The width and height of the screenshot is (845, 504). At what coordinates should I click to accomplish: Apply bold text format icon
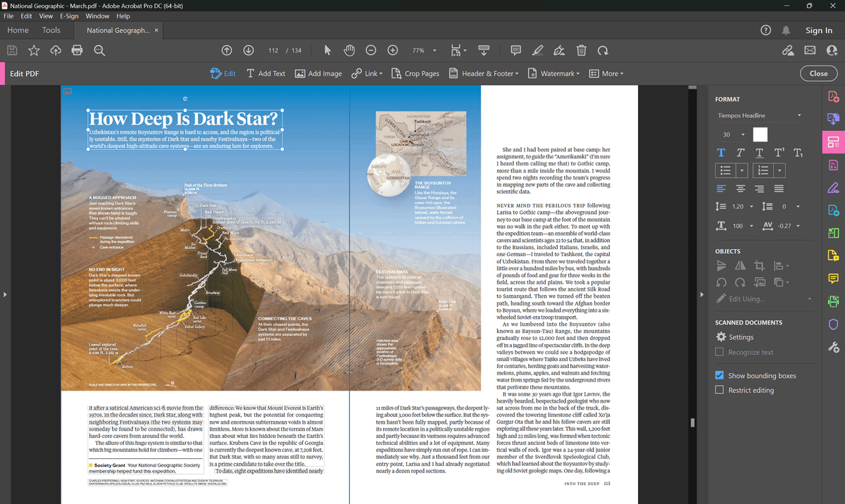(721, 153)
